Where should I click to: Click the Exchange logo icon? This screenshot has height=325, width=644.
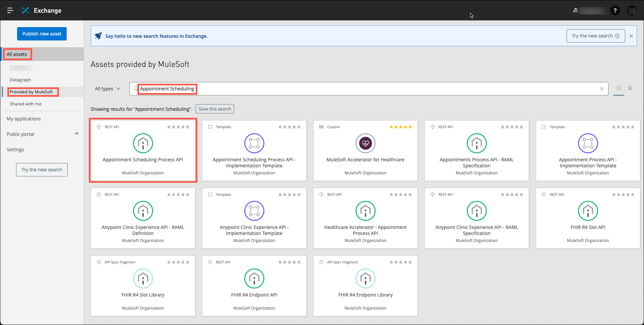tap(25, 10)
